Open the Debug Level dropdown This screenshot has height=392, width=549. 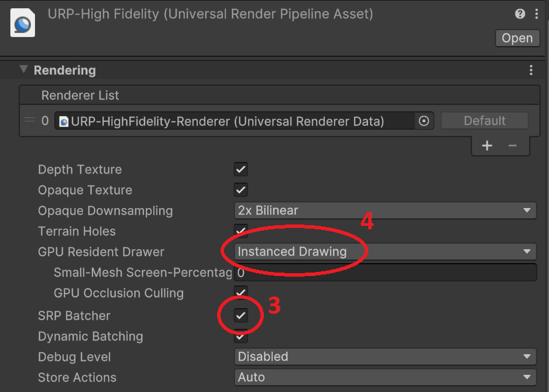coord(385,357)
